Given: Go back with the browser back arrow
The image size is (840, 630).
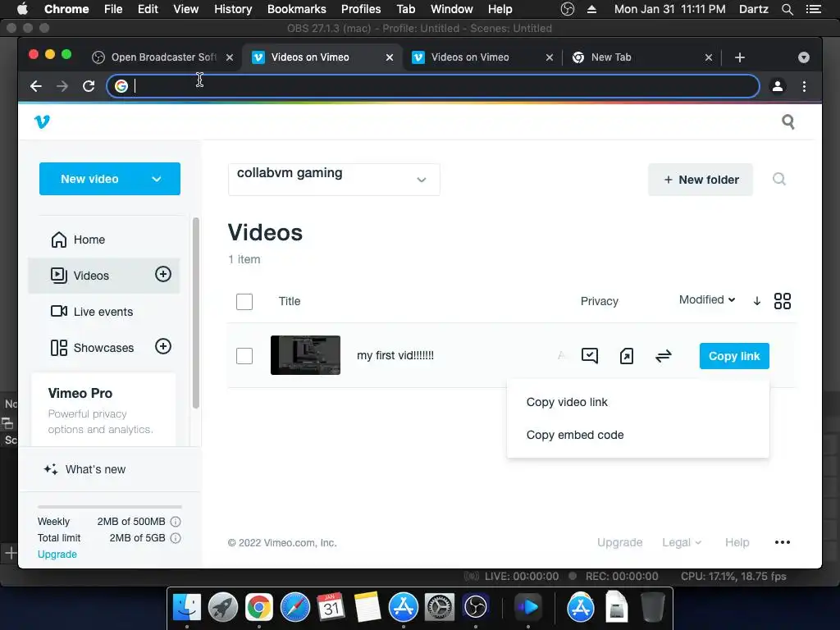Looking at the screenshot, I should 36,86.
